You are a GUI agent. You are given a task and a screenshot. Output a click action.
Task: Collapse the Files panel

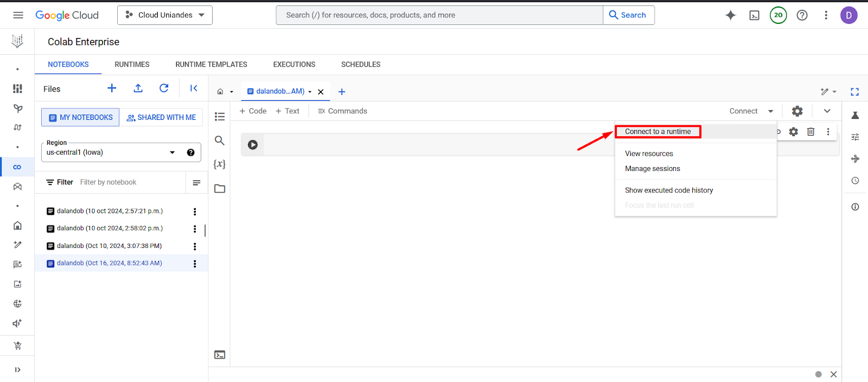click(194, 88)
